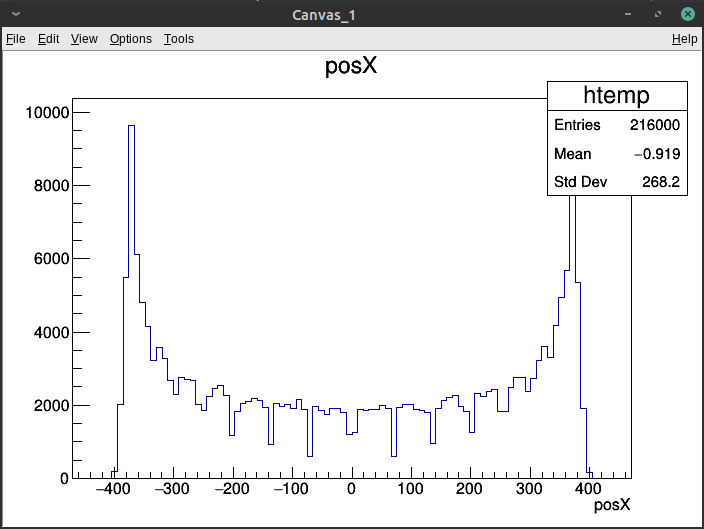Click the 8000 label on y-axis
Viewport: 704px width, 529px height.
(x=51, y=185)
